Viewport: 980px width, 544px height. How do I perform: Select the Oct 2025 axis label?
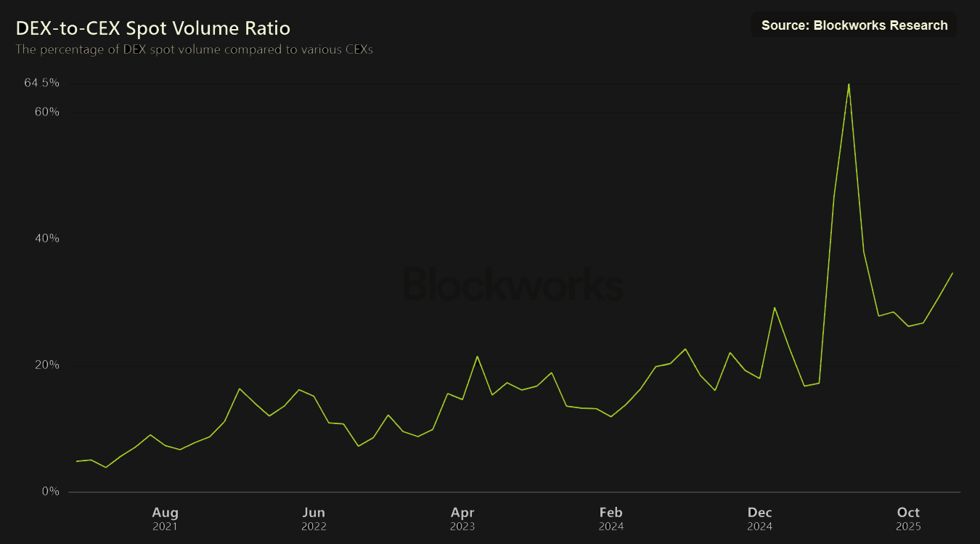[x=908, y=517]
